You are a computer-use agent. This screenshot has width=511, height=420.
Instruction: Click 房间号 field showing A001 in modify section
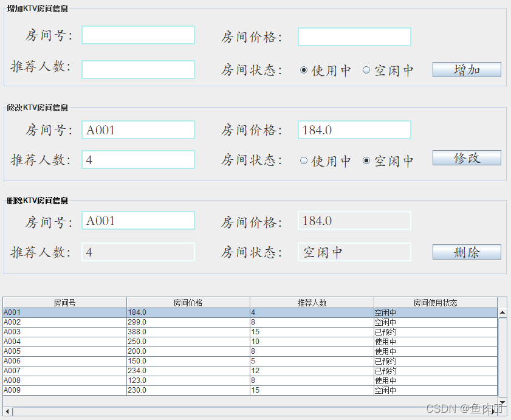(138, 130)
